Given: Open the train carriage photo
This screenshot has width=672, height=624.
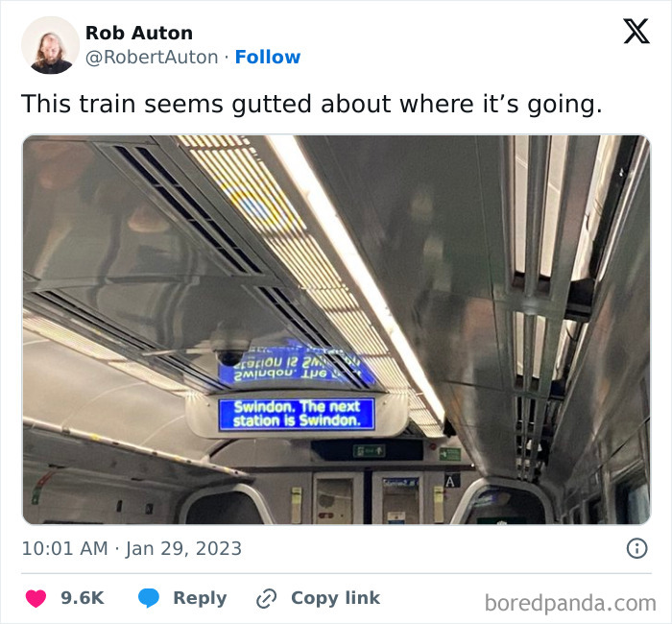Looking at the screenshot, I should pos(336,329).
